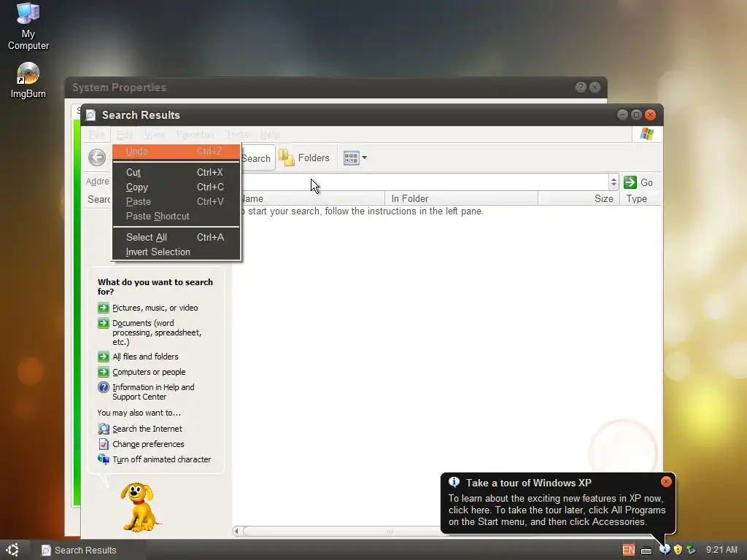This screenshot has width=747, height=560.
Task: Open the Help menu
Action: pyautogui.click(x=270, y=135)
